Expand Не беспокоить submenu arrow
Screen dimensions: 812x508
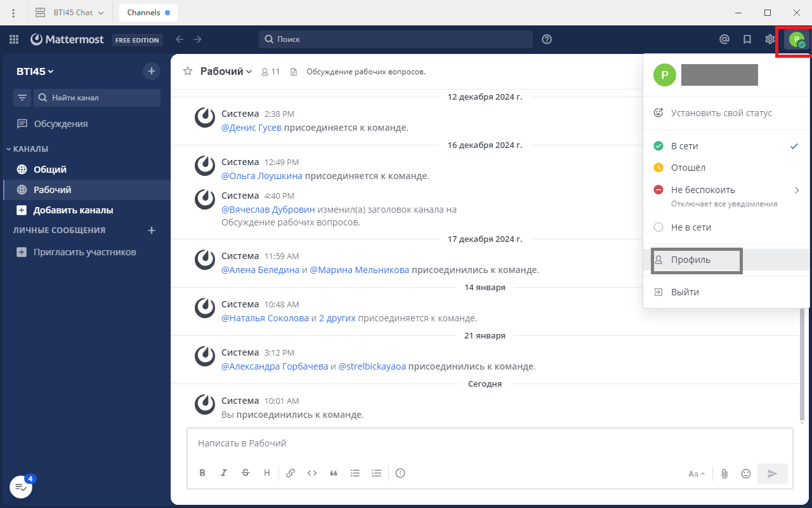click(x=797, y=190)
